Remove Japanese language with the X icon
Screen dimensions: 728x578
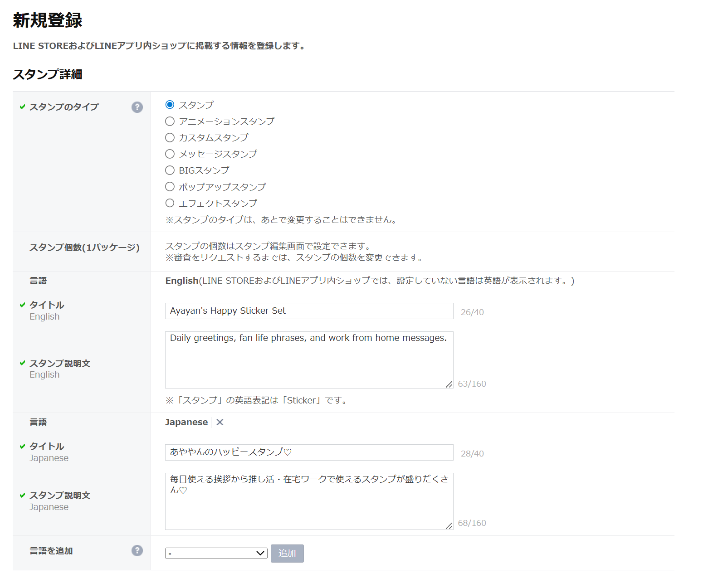[220, 422]
